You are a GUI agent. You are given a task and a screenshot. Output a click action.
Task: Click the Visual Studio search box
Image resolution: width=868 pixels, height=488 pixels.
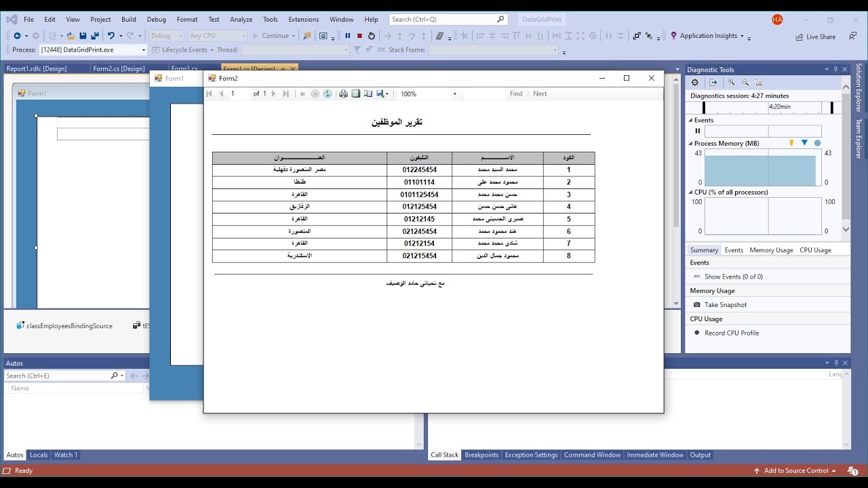(x=448, y=20)
